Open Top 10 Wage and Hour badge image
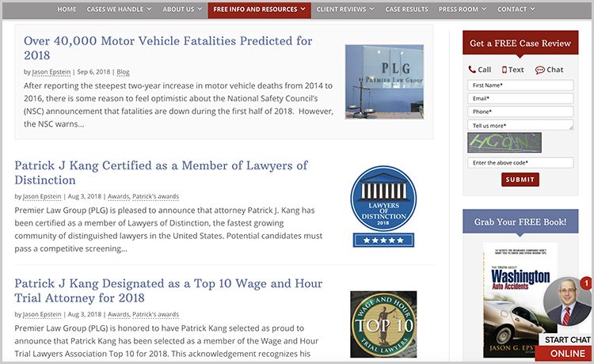This screenshot has width=594, height=364. tap(383, 324)
